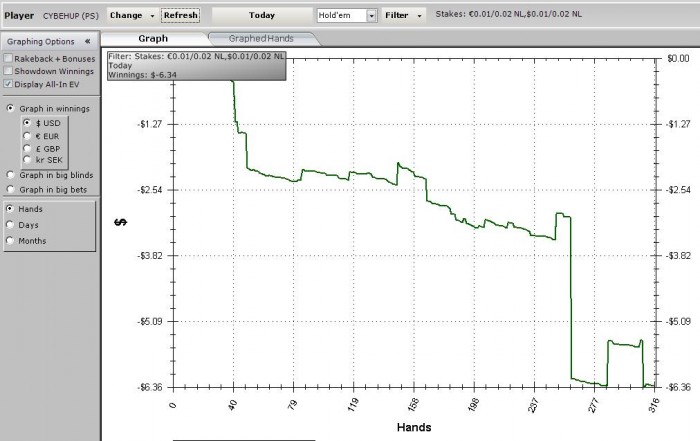
Task: Open the Change player dropdown arrow
Action: click(152, 16)
